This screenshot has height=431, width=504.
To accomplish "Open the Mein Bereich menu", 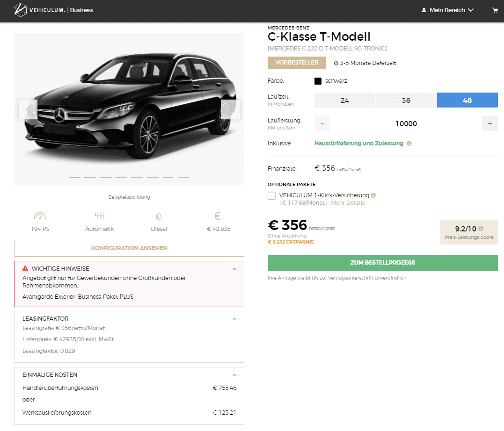I will coord(447,10).
